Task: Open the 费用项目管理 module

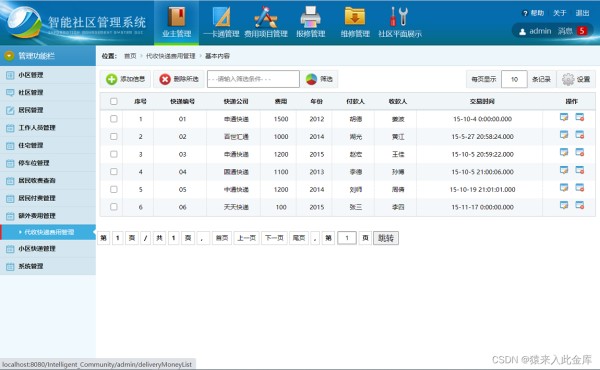Action: 266,23
